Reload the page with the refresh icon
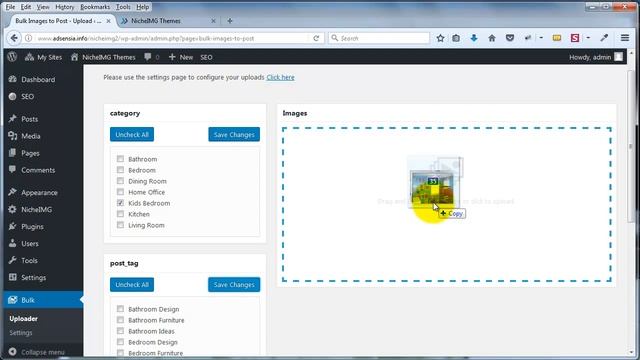Screen dimensions: 640x360 [x=316, y=38]
